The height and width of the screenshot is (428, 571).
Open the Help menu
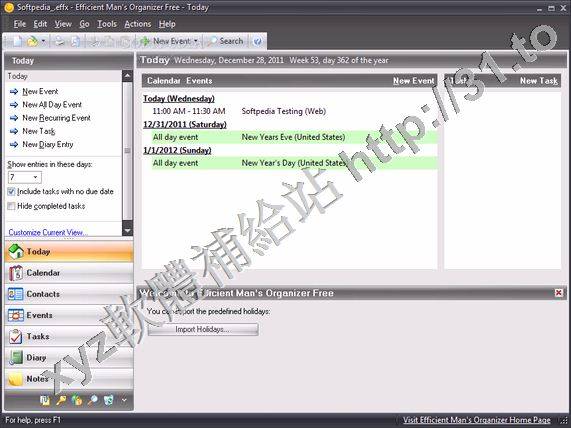click(167, 24)
